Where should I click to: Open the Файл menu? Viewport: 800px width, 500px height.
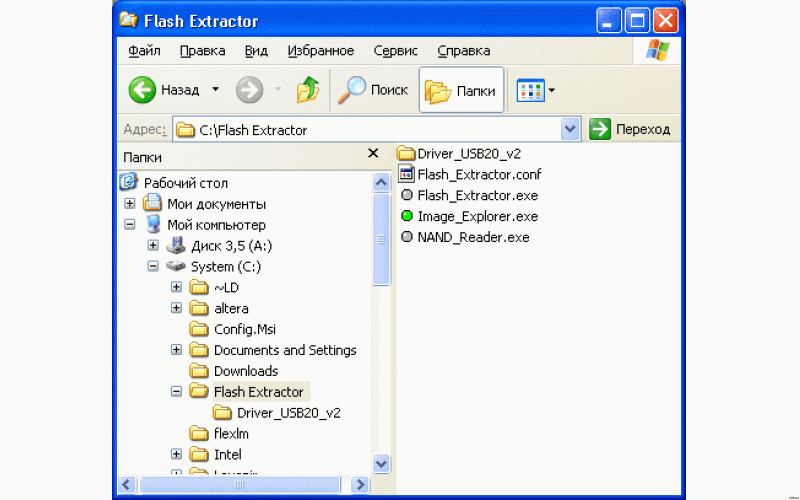[145, 50]
